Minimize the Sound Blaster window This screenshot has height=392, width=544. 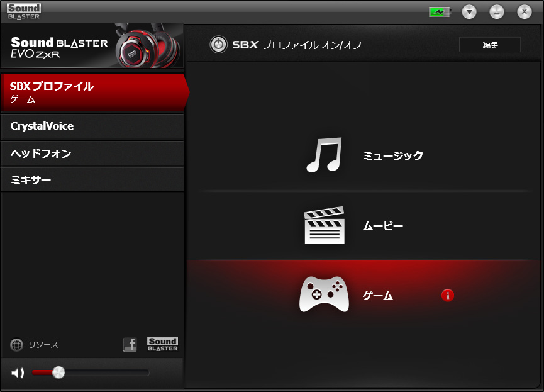tap(497, 12)
